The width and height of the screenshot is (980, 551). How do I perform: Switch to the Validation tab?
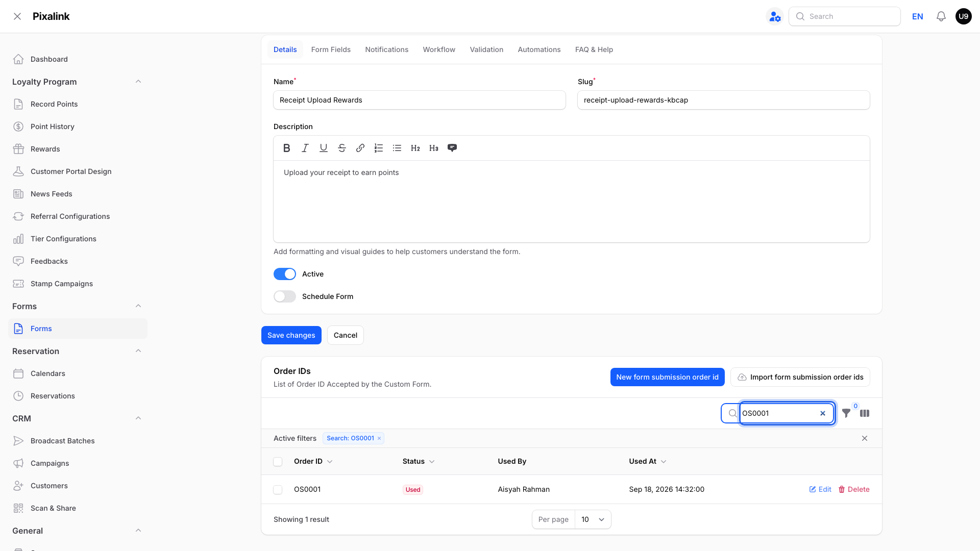pos(486,49)
